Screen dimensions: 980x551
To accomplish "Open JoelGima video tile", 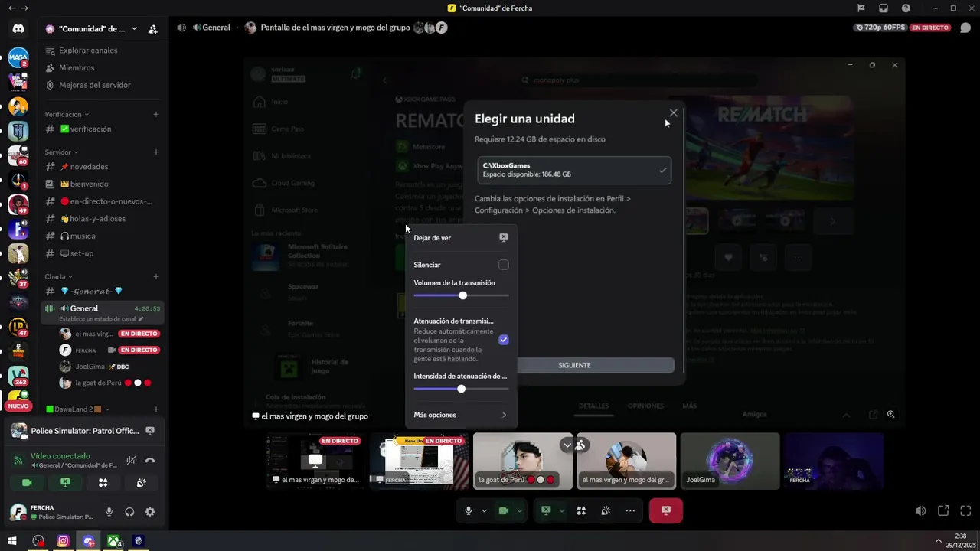I will pyautogui.click(x=730, y=461).
